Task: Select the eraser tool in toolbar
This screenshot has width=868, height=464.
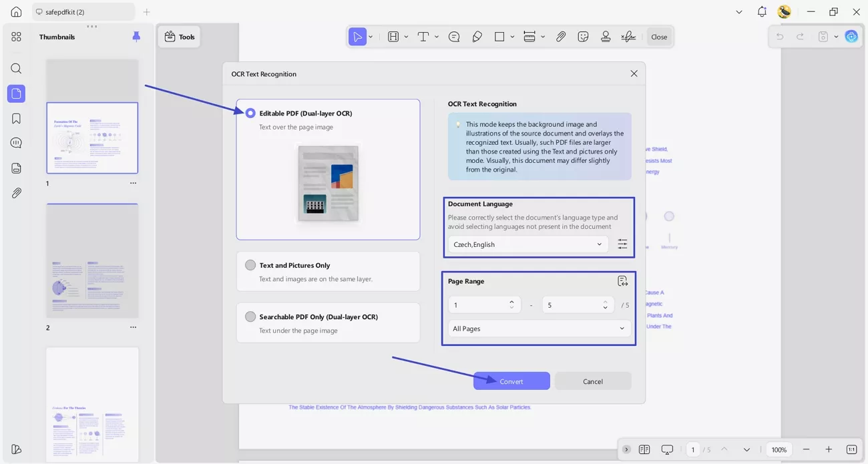Action: (x=477, y=37)
